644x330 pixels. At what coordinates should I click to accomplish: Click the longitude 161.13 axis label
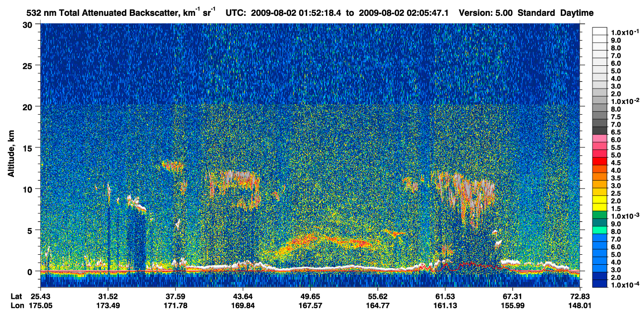(445, 305)
